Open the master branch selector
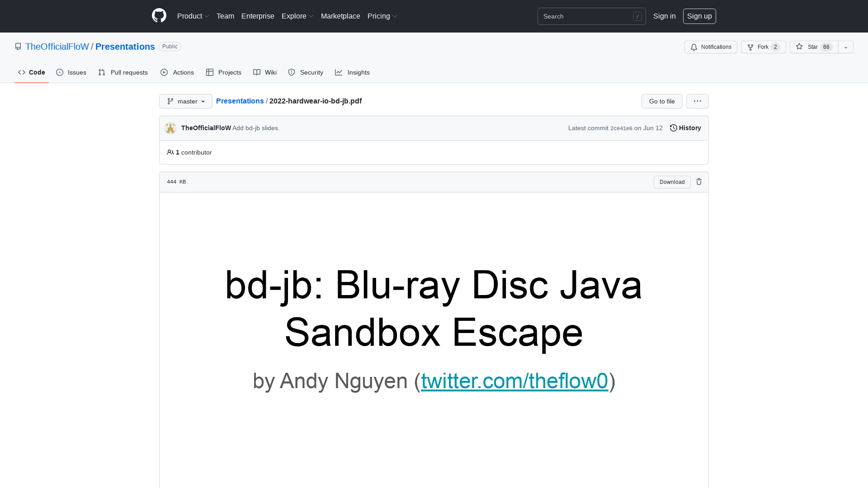Viewport: 868px width, 488px height. point(185,101)
